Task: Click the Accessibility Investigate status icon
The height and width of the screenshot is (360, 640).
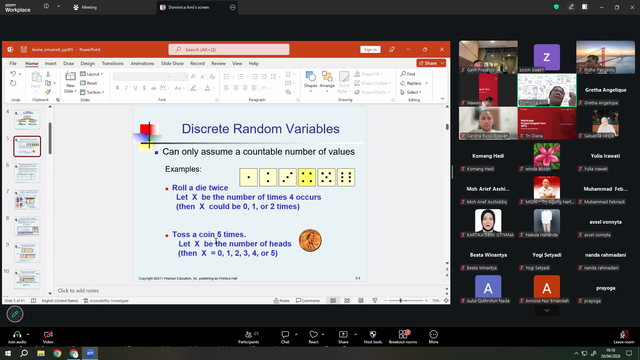Action: [106, 300]
